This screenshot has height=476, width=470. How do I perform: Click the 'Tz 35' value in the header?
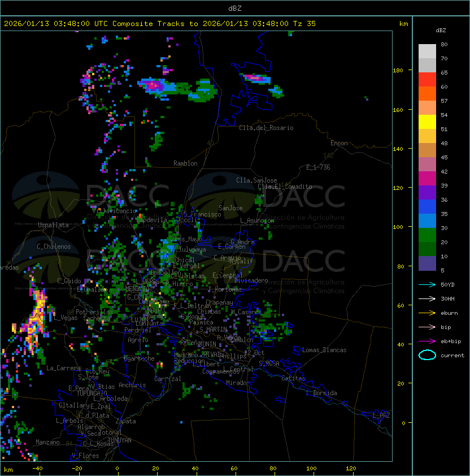coord(304,24)
